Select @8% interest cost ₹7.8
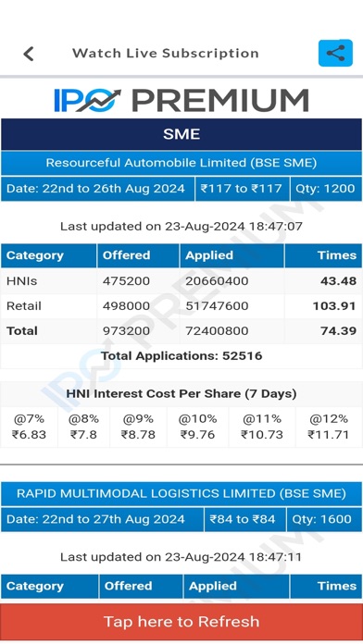This screenshot has height=644, width=363. coord(83,427)
